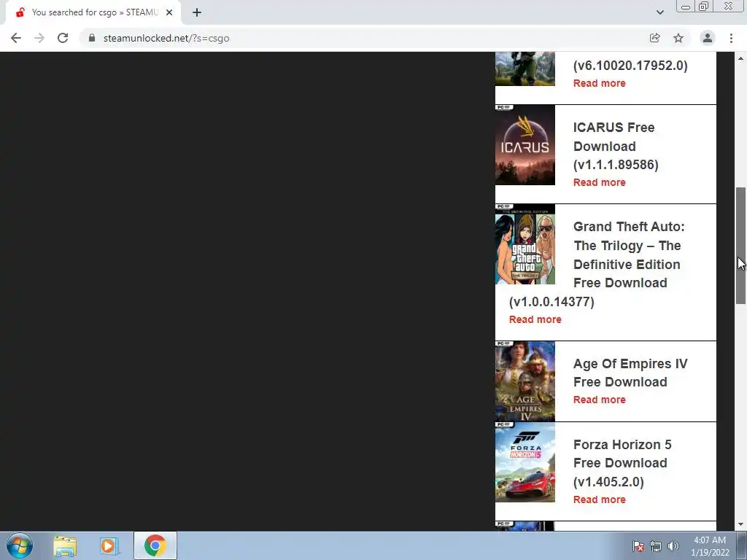This screenshot has width=747, height=560.
Task: Open the ICARUS Free Download title
Action: click(x=616, y=146)
